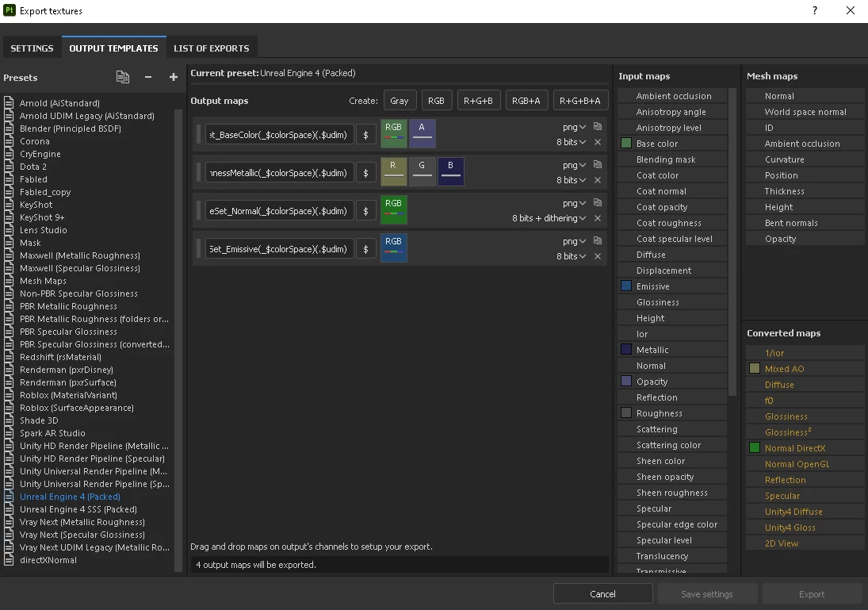Delete the Emissive output map with X
The height and width of the screenshot is (610, 868).
(598, 256)
